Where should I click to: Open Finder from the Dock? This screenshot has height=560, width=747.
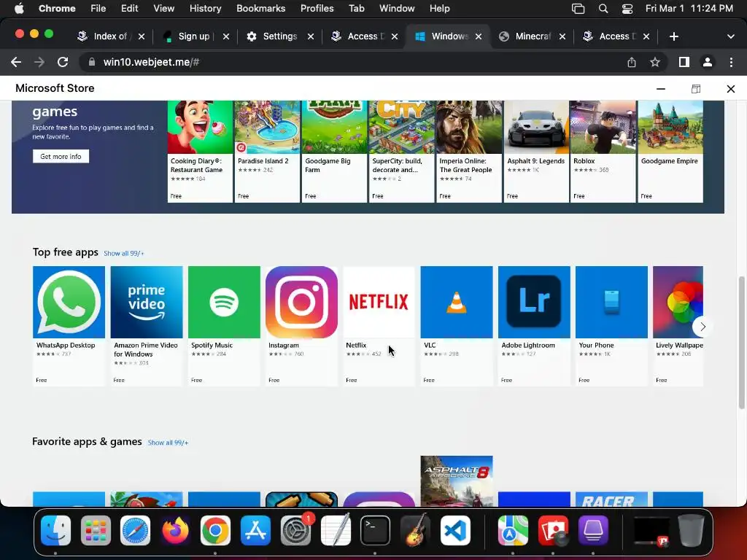[x=55, y=530]
